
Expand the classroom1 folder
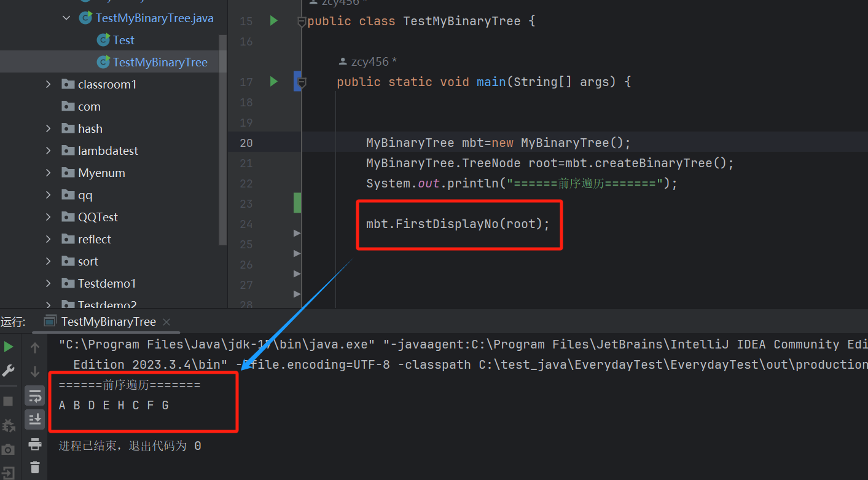[49, 84]
